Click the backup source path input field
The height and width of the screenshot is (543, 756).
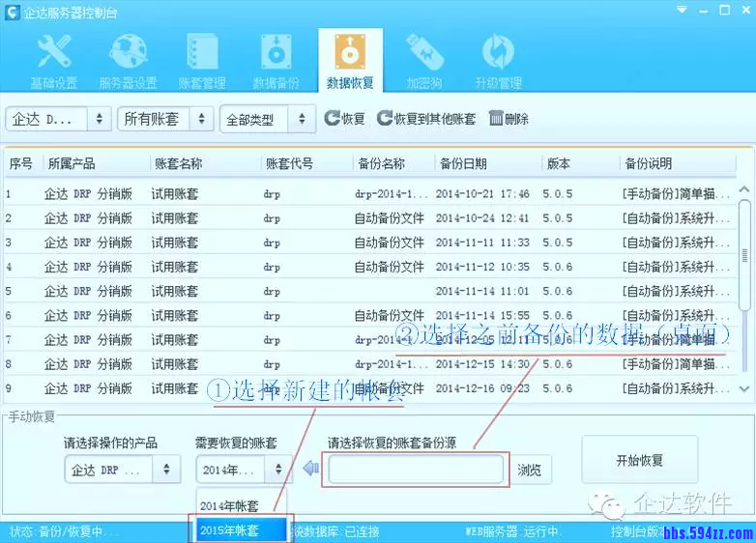(416, 470)
